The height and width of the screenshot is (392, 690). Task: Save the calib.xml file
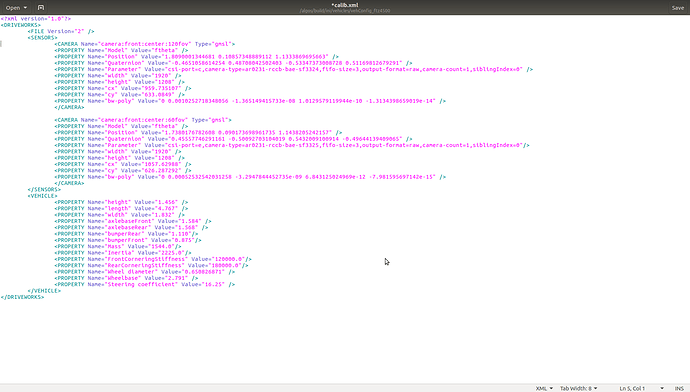click(678, 7)
